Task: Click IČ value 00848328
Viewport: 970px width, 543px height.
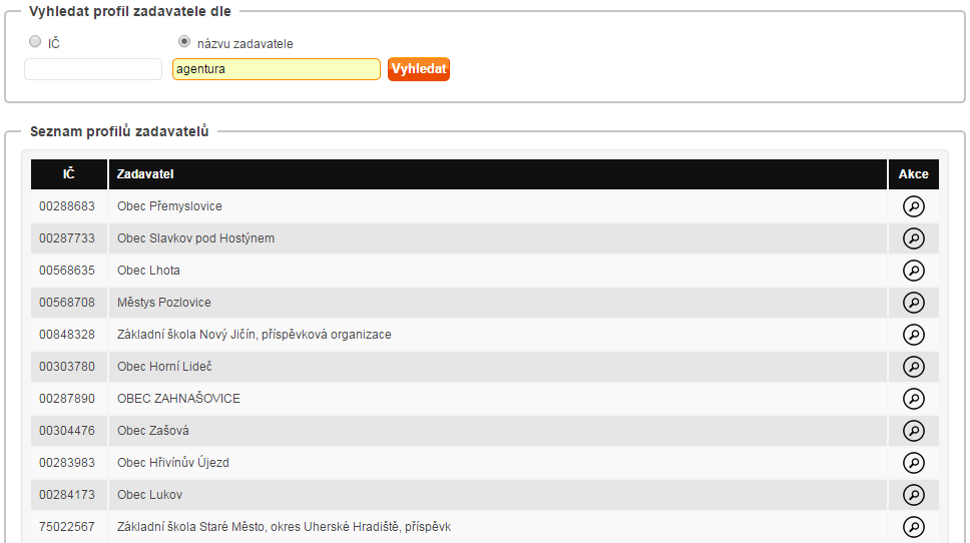Action: click(x=67, y=335)
